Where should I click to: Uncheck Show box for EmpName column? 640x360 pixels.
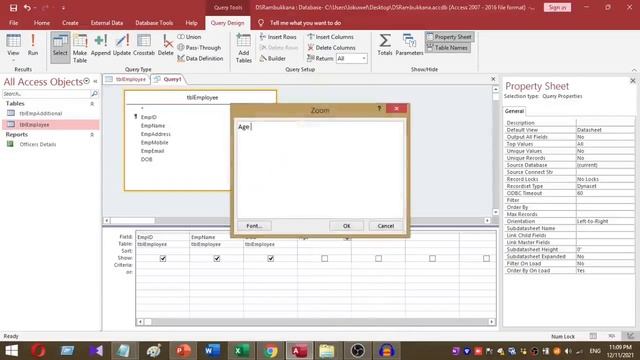(x=217, y=258)
